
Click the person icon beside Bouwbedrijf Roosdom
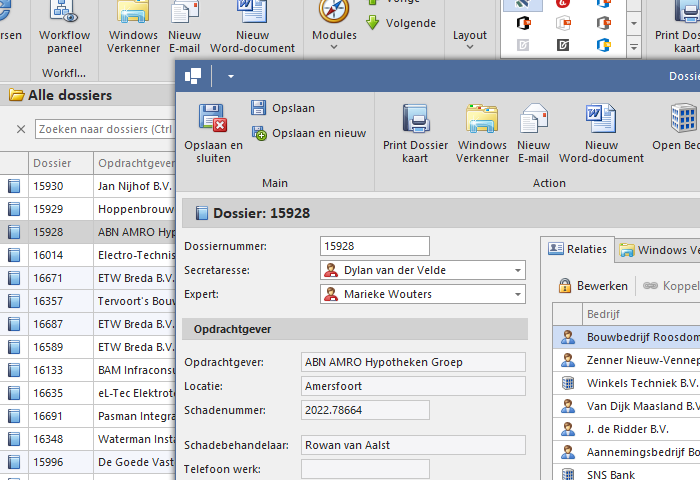(567, 337)
